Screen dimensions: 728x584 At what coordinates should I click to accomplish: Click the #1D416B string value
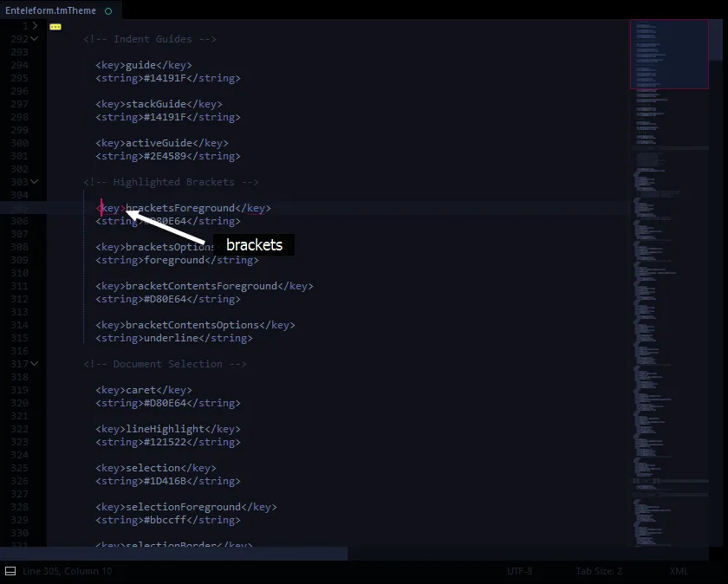click(165, 481)
